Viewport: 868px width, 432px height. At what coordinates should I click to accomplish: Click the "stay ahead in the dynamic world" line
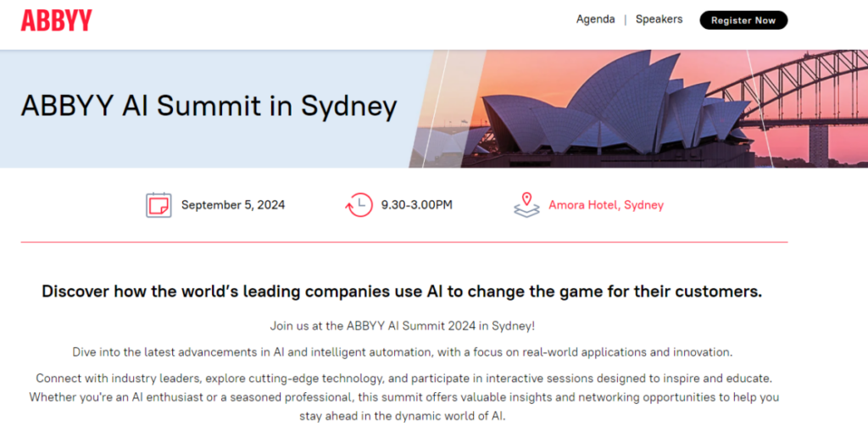pos(403,417)
